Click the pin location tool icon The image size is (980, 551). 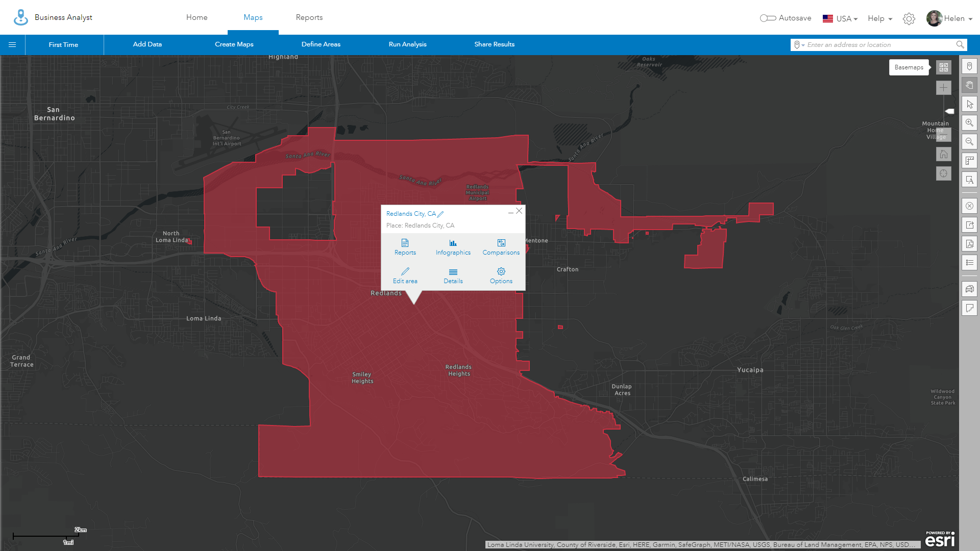click(969, 66)
